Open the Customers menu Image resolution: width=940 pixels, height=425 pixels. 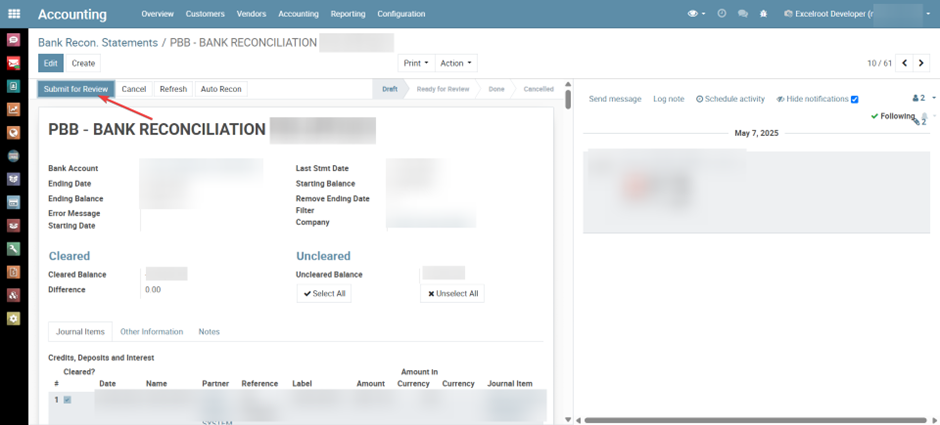[205, 14]
